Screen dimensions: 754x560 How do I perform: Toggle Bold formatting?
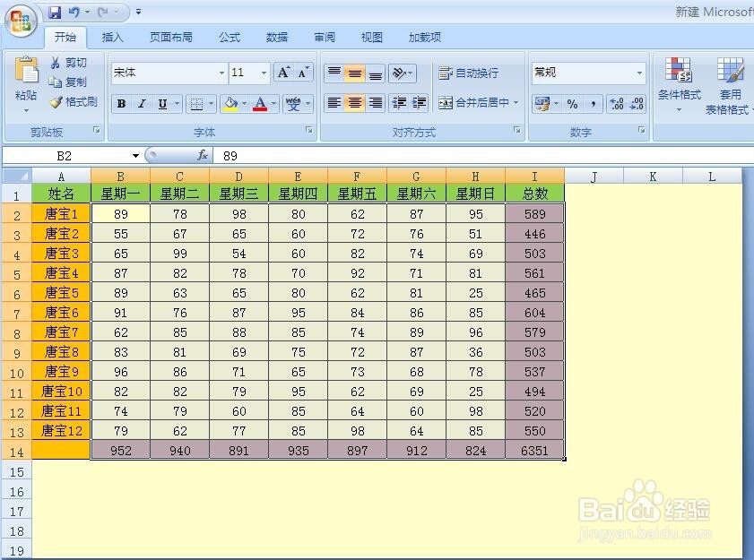pos(121,103)
